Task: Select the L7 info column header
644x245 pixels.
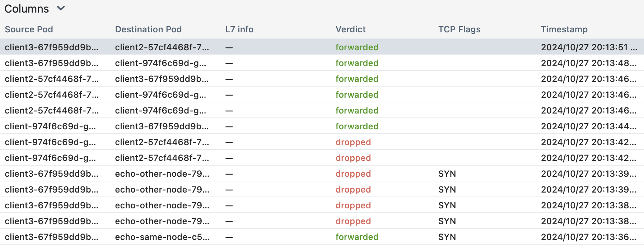Action: click(x=239, y=29)
